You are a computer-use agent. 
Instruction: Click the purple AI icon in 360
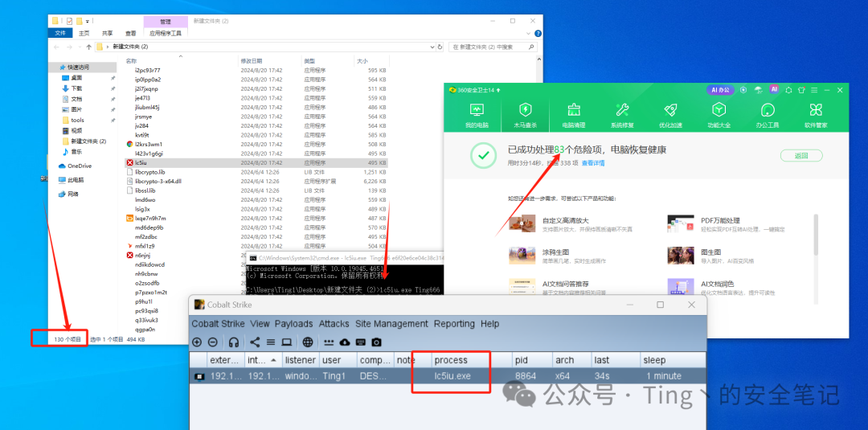tap(774, 89)
